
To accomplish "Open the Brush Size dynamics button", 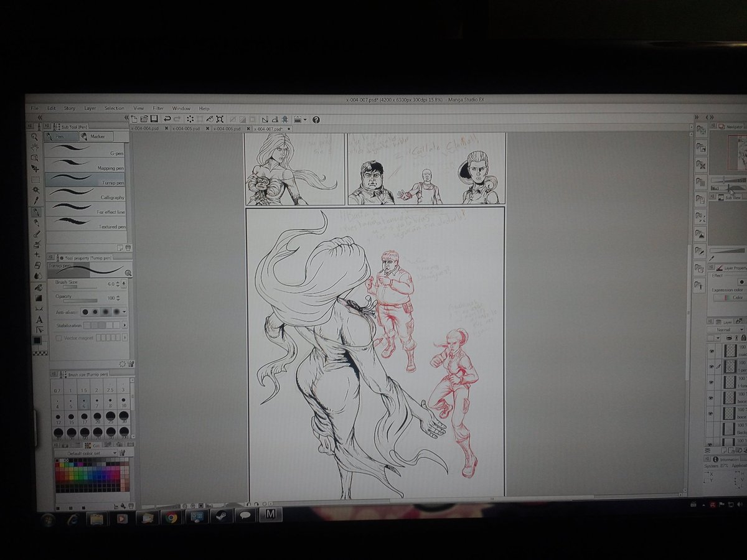I will point(123,284).
